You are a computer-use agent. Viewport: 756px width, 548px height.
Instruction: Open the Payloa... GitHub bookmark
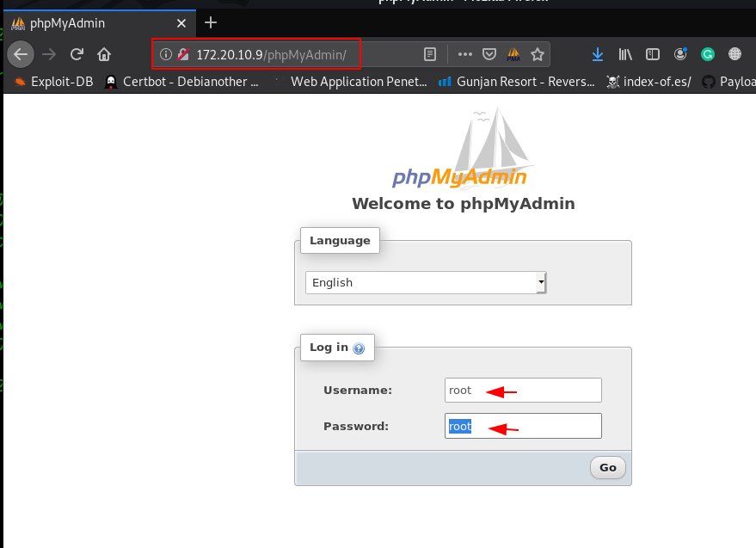(728, 82)
